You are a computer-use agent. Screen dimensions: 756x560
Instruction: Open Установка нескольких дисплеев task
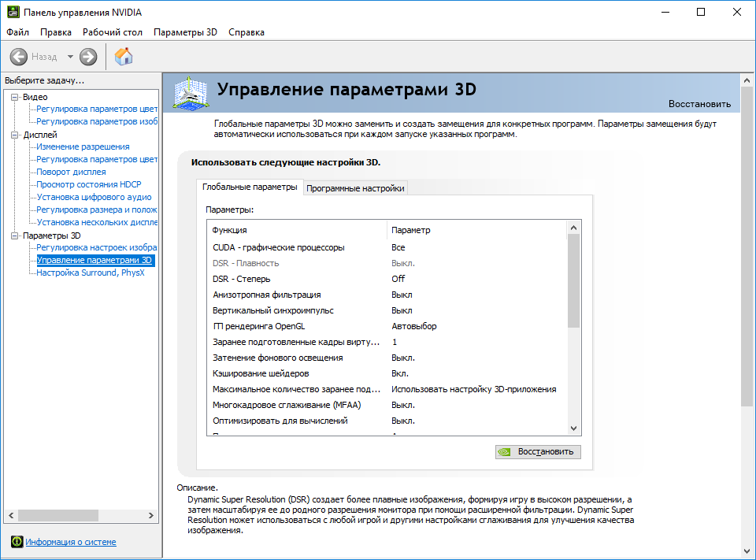click(x=97, y=222)
